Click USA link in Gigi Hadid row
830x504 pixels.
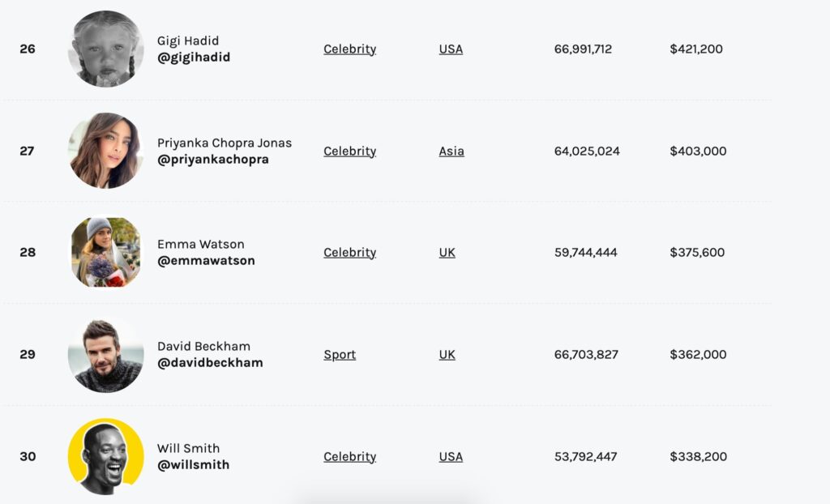tap(451, 49)
